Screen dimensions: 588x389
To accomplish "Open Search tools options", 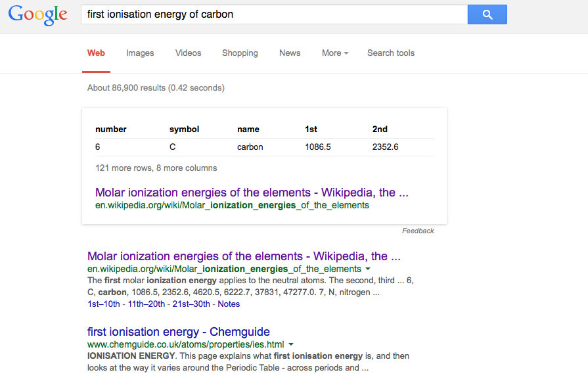I will [391, 53].
